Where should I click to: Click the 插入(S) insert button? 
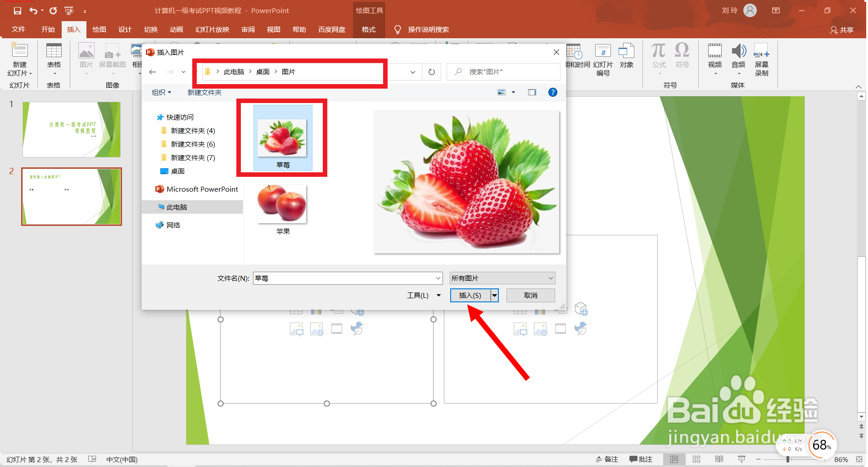(470, 296)
